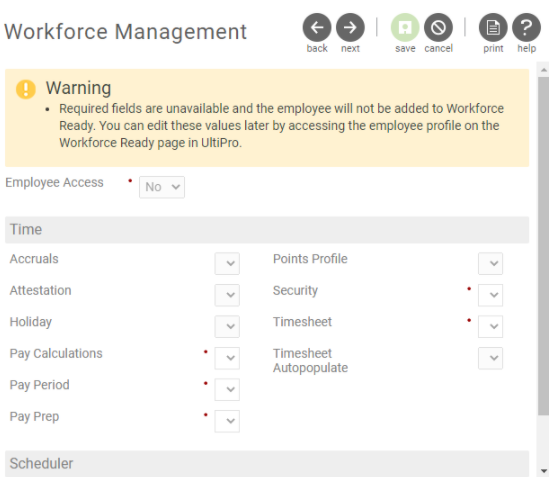Open the Employee Access dropdown
The width and height of the screenshot is (549, 477).
coord(162,187)
